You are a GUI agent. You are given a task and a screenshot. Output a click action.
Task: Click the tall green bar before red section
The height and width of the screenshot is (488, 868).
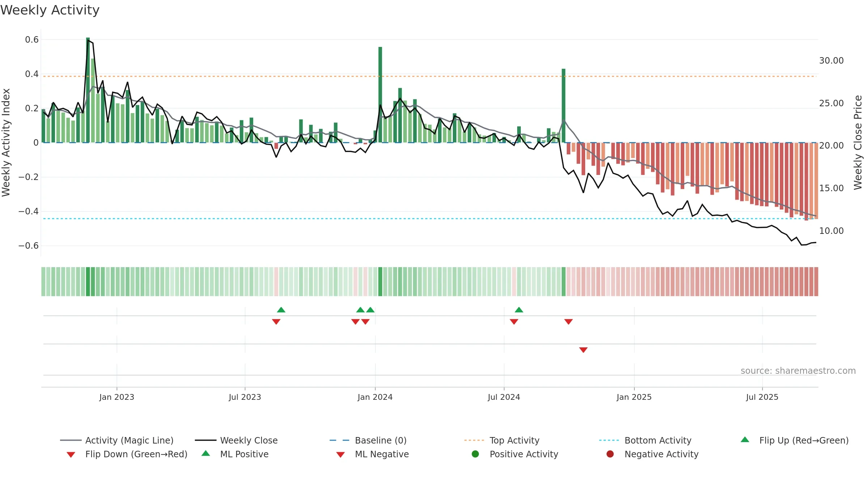(563, 106)
